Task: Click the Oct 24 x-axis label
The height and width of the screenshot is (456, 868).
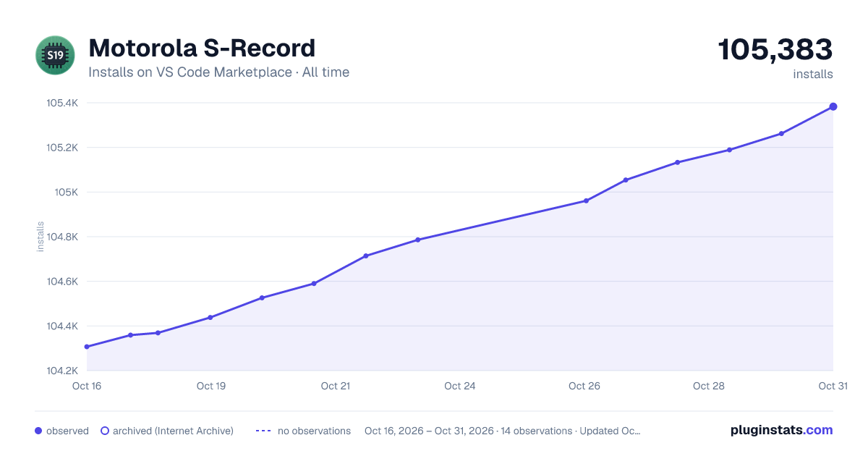Action: [x=460, y=386]
